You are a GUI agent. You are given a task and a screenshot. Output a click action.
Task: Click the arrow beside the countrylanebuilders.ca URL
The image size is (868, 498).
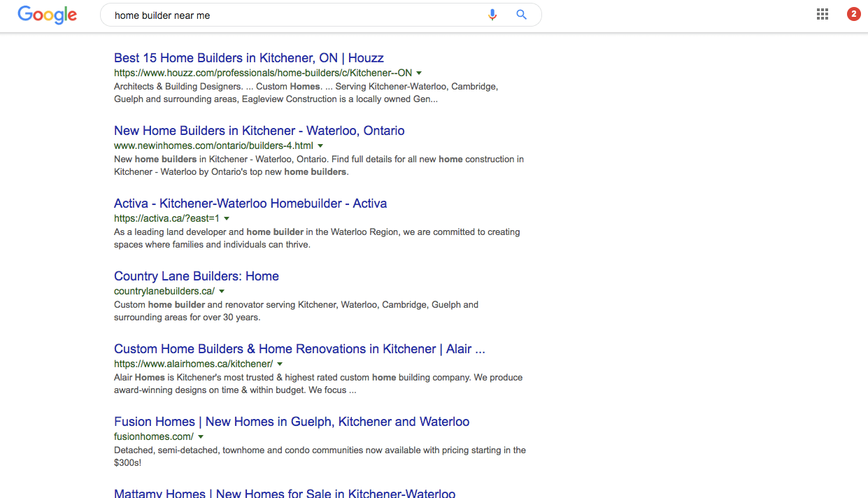pos(222,291)
